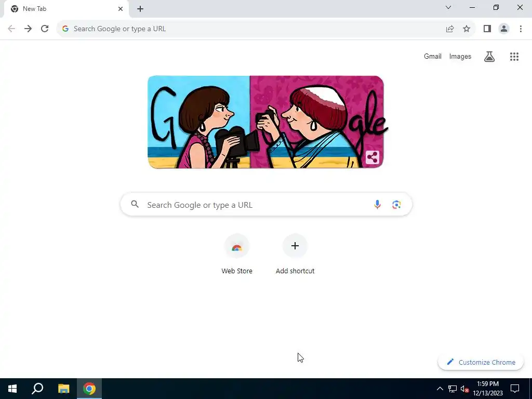Open the Web Store shortcut

[237, 254]
